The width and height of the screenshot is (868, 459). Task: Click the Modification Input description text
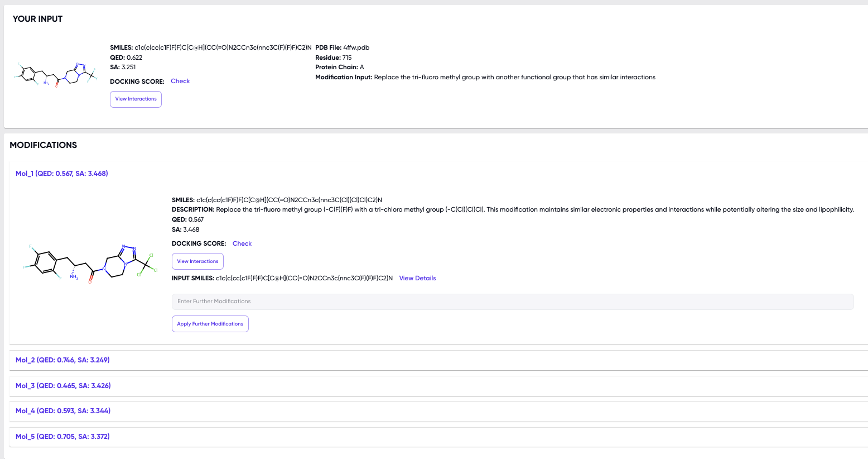tap(514, 77)
